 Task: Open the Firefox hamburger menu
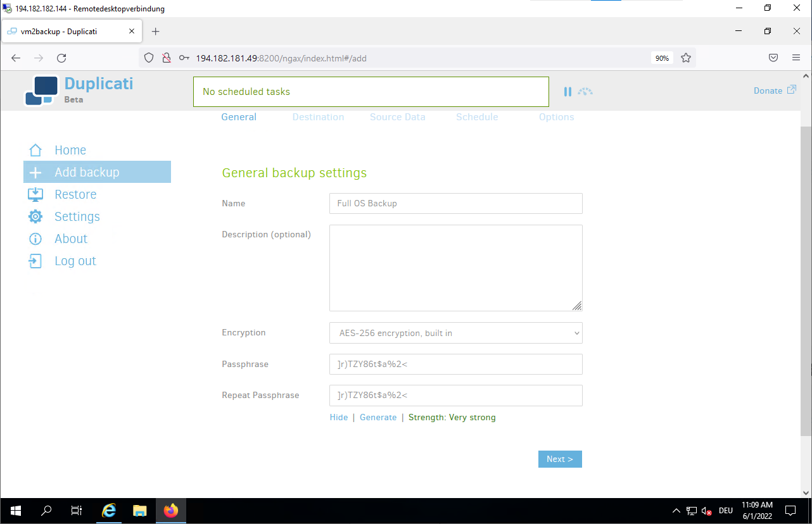[x=796, y=58]
